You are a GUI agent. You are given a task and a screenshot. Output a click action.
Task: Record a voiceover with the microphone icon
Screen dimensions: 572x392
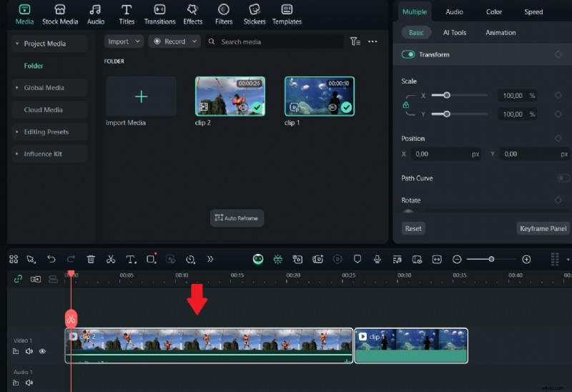[x=378, y=259]
